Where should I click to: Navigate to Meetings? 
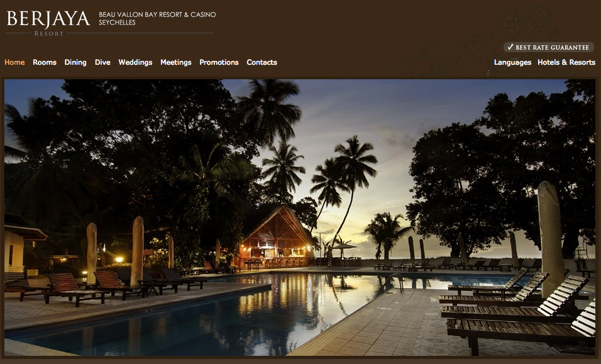[x=175, y=62]
